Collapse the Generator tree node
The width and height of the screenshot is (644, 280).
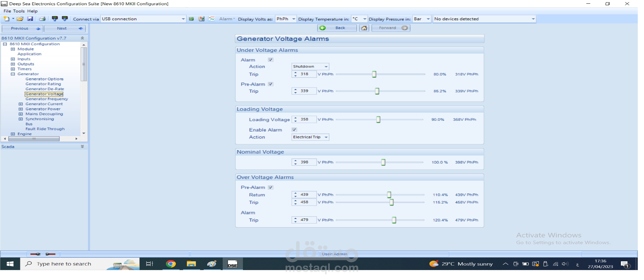(x=13, y=74)
